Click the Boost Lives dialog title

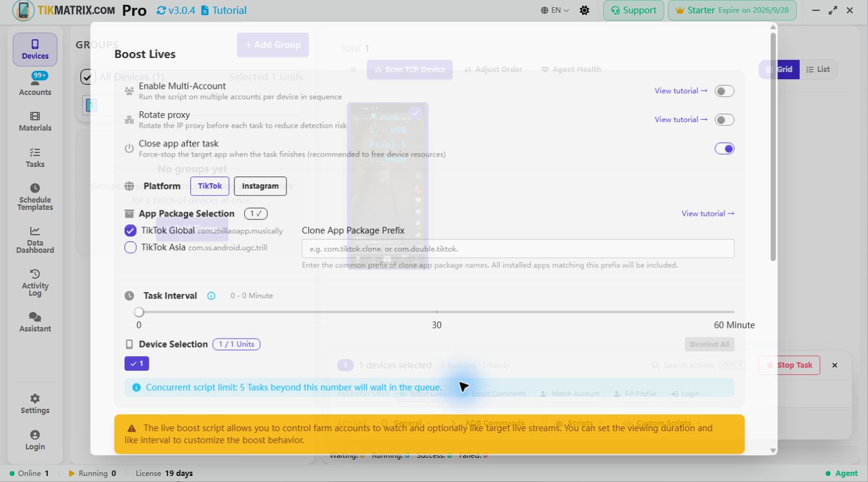145,54
